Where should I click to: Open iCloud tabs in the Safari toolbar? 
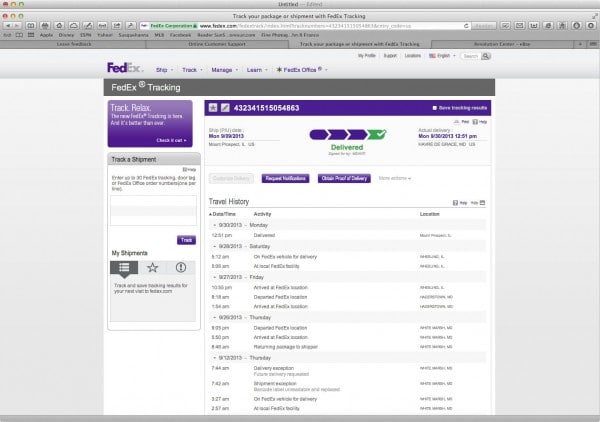click(x=73, y=26)
